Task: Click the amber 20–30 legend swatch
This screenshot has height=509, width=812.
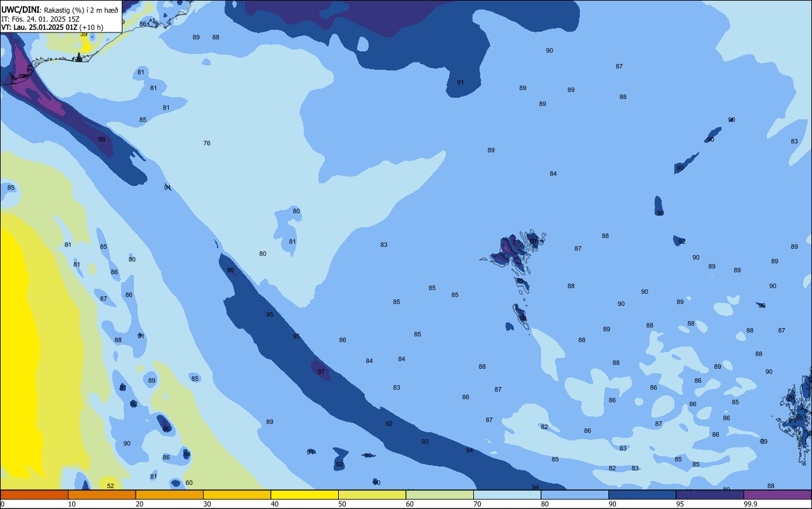Action: coord(169,494)
